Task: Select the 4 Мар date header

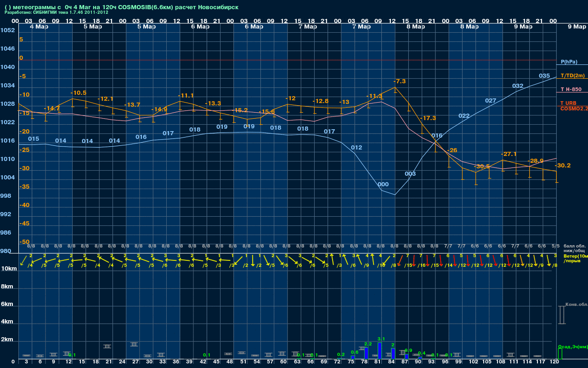Action: 39,27
